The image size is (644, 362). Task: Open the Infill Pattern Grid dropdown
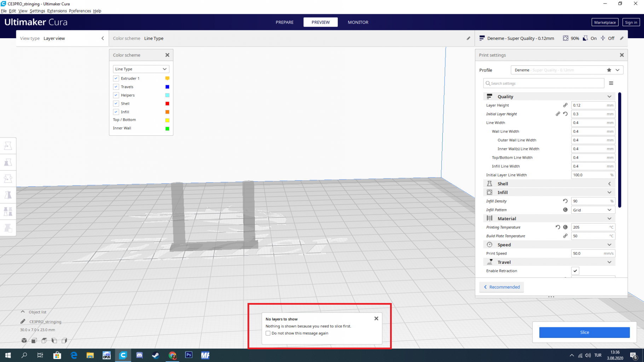(x=593, y=210)
